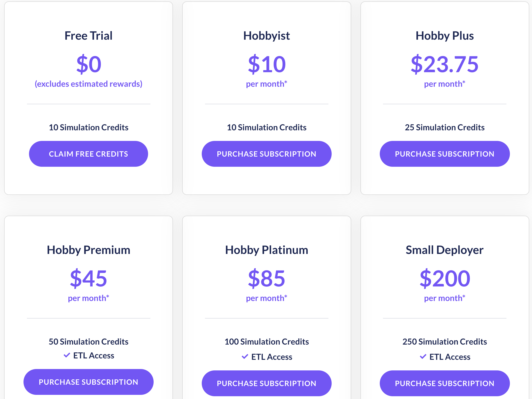The width and height of the screenshot is (532, 399).
Task: Click the $23.75 price text
Action: [444, 64]
